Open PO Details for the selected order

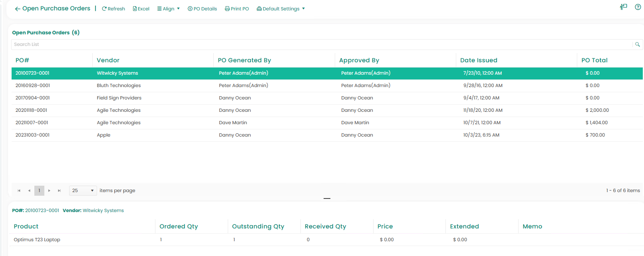coord(203,9)
